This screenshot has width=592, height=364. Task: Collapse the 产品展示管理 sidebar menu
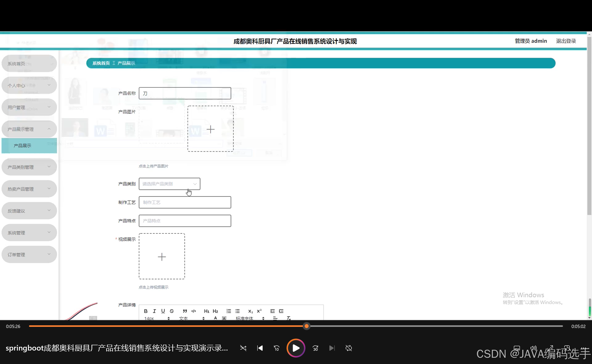(29, 129)
